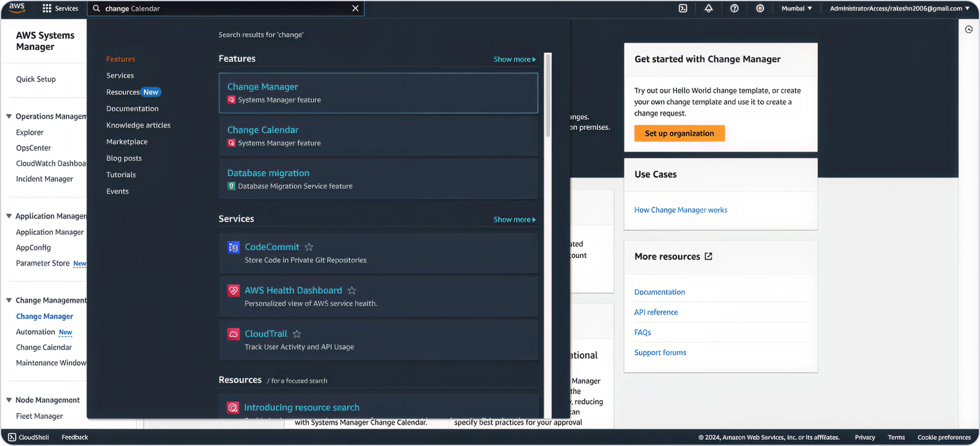
Task: Click the Set up organization button
Action: click(679, 133)
